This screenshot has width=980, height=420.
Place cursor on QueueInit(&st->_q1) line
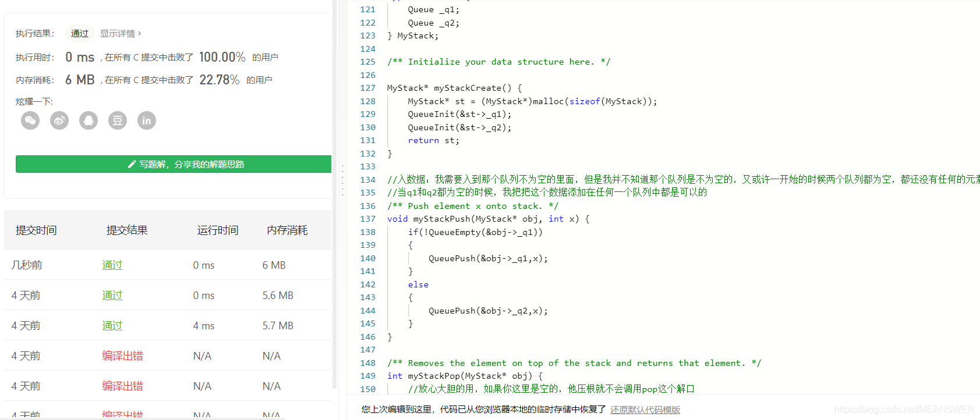click(459, 114)
